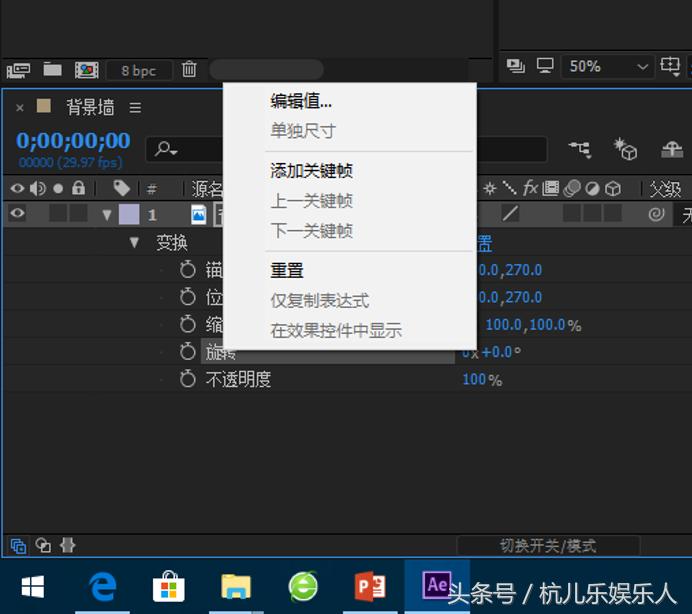Click the motion blur column header
The height and width of the screenshot is (614, 692).
(572, 188)
